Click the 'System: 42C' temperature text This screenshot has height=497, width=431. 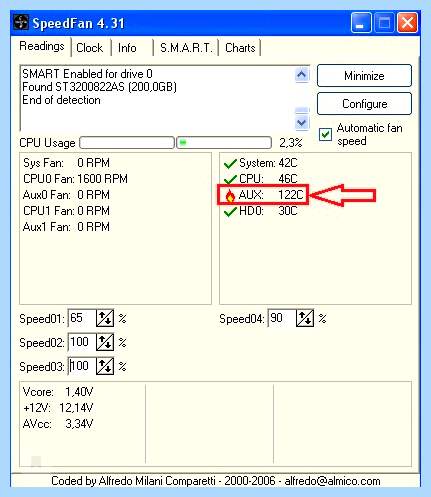[268, 163]
